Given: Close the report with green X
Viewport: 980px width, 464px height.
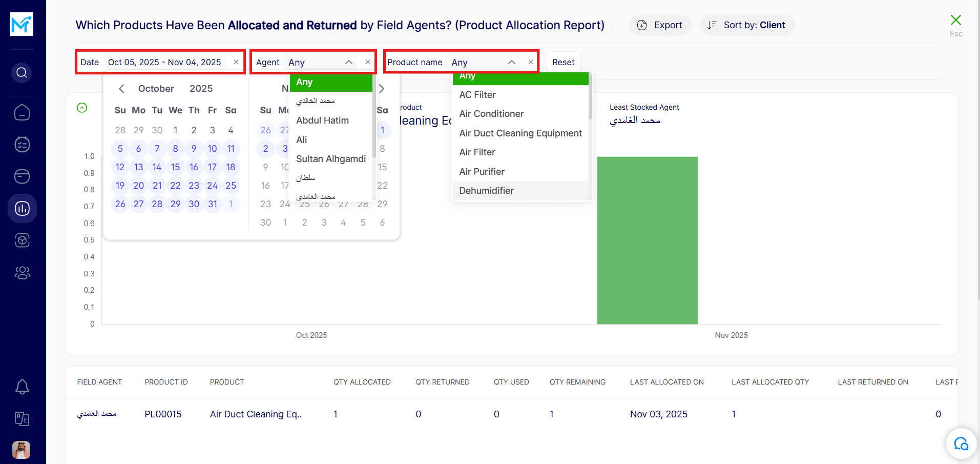Looking at the screenshot, I should click(x=955, y=21).
